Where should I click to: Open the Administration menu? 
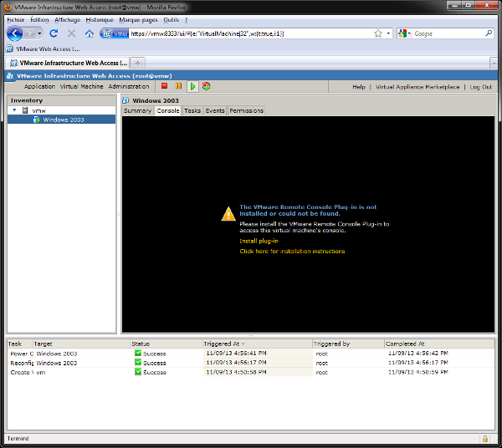128,86
